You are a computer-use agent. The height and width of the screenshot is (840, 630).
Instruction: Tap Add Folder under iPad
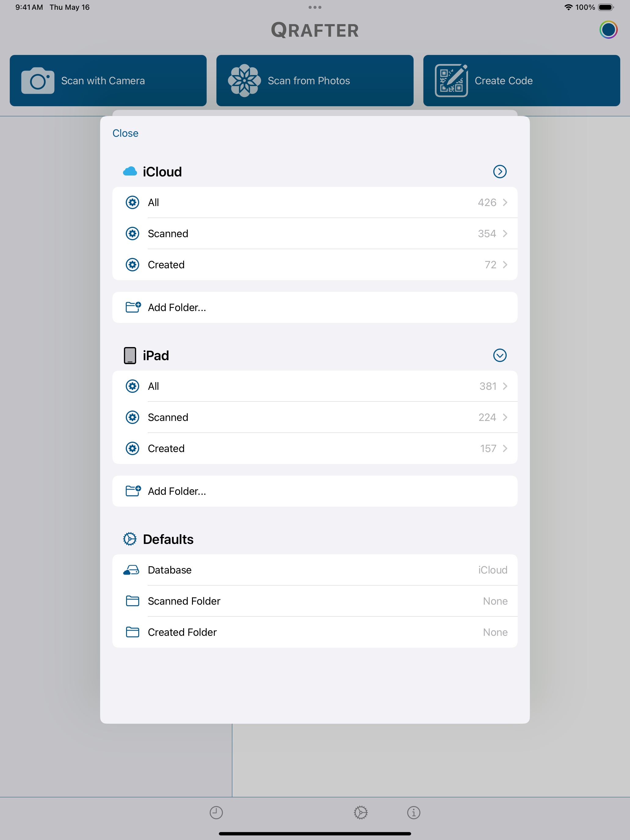[315, 491]
